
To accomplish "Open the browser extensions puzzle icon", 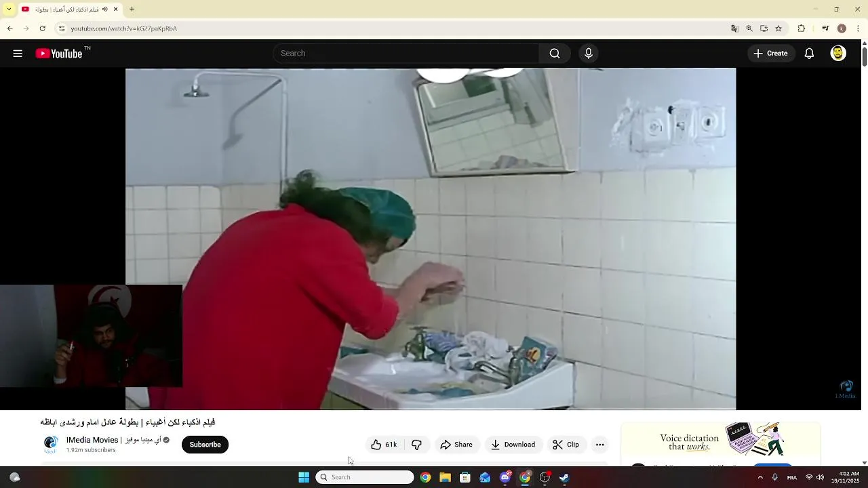I will 802,28.
